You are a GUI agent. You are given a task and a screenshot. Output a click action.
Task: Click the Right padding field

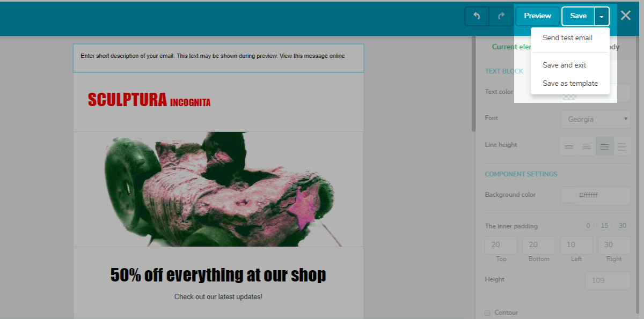click(614, 245)
